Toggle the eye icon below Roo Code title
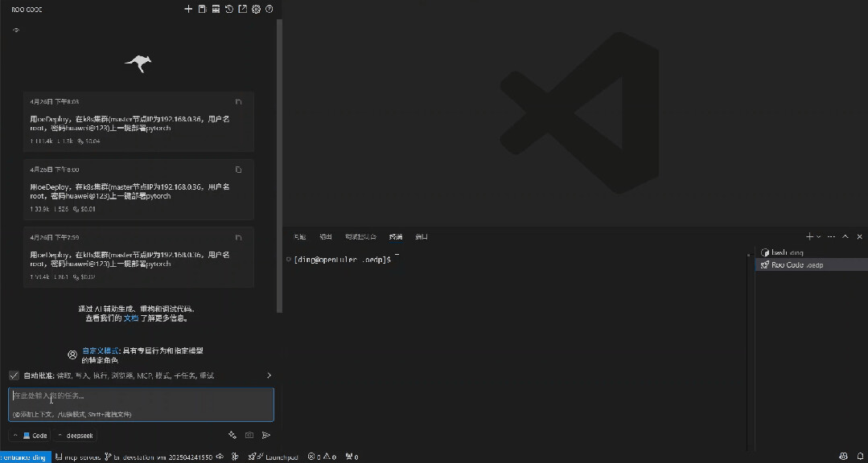The width and height of the screenshot is (868, 463). [x=16, y=31]
